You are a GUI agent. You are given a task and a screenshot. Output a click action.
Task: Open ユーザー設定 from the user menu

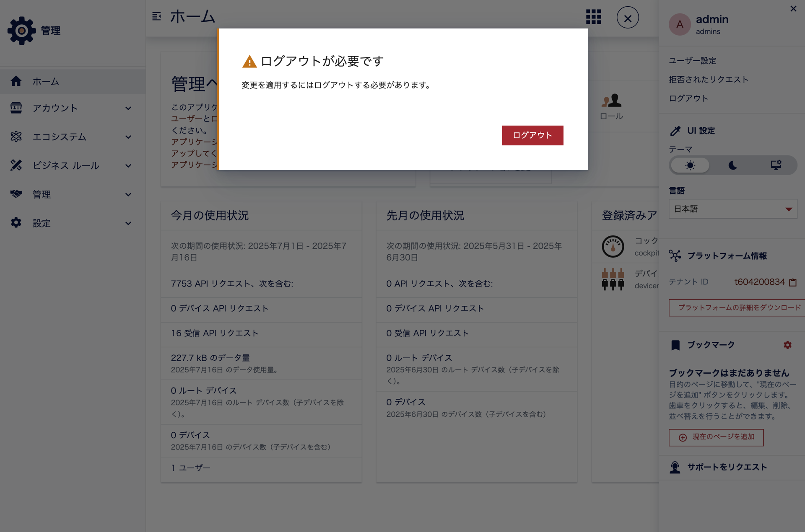pyautogui.click(x=693, y=60)
